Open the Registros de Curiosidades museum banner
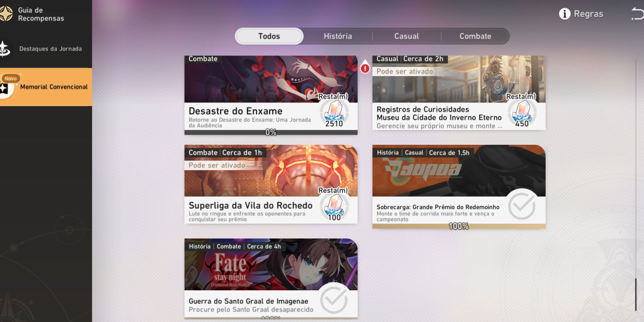This screenshot has width=644, height=322. 459,79
